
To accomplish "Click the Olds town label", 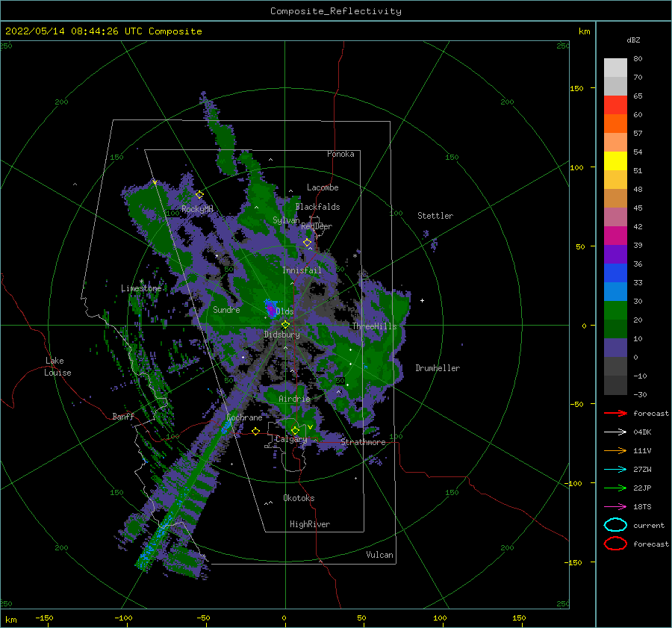I will pyautogui.click(x=284, y=311).
